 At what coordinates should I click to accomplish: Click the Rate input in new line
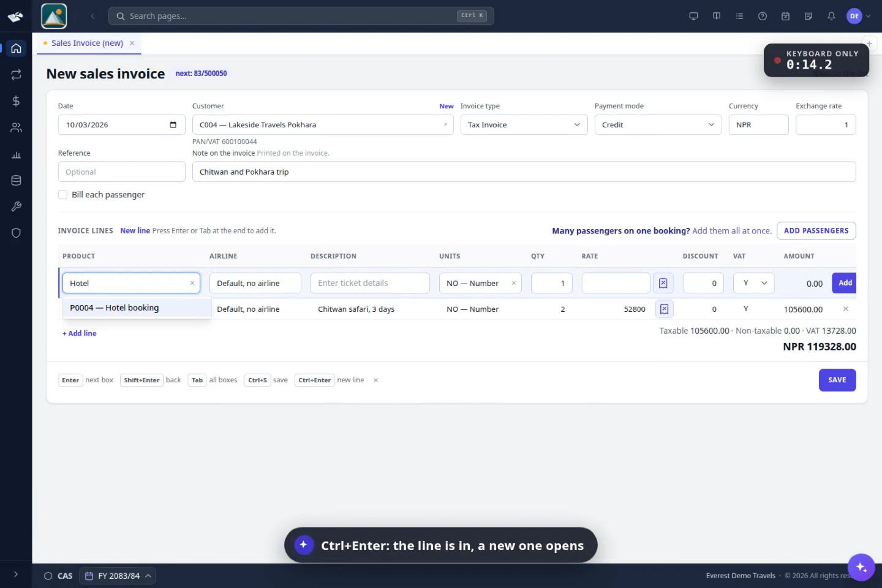coord(616,283)
